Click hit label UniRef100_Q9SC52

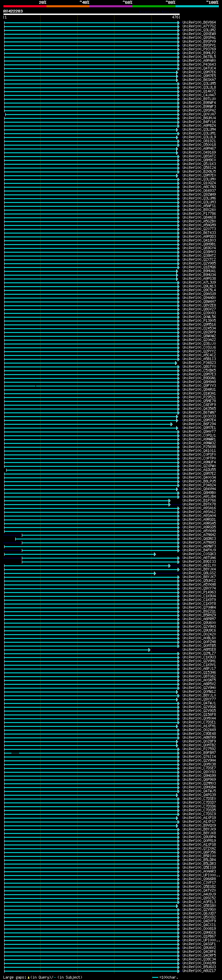pos(199,899)
